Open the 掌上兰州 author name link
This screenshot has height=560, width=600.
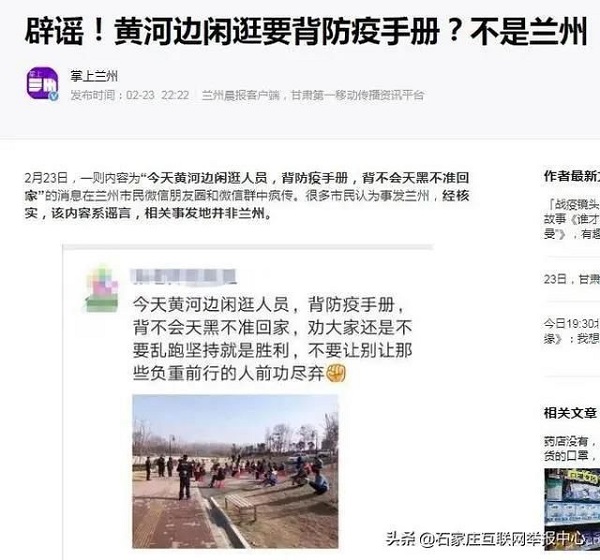[x=94, y=76]
